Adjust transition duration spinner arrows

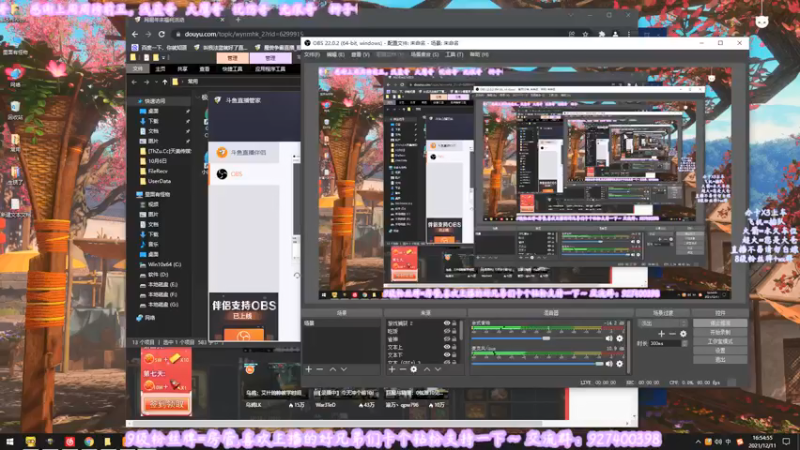click(685, 343)
